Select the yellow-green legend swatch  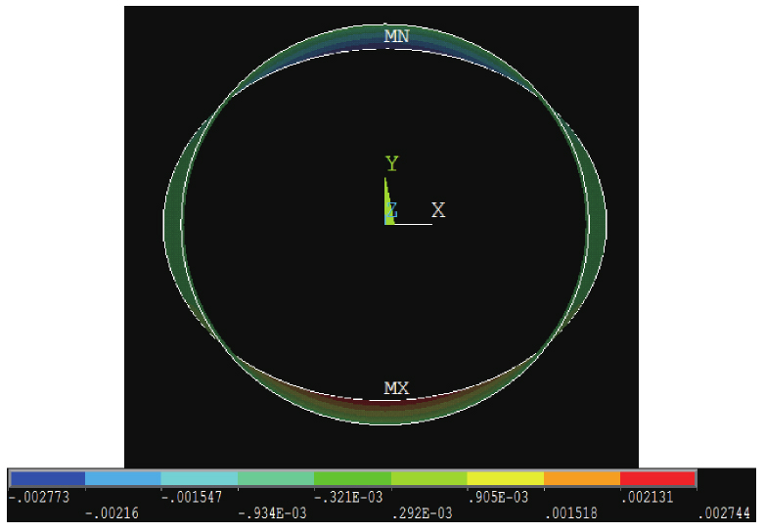[428, 478]
